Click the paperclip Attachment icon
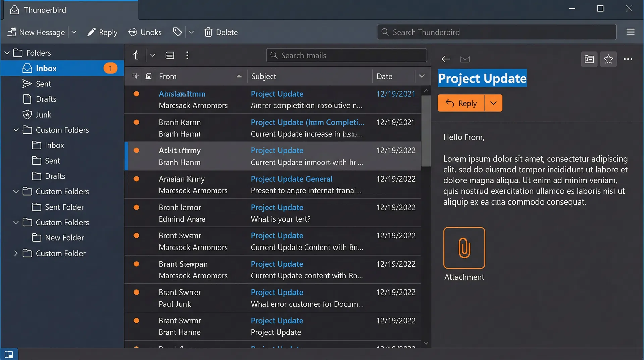 [x=464, y=248]
